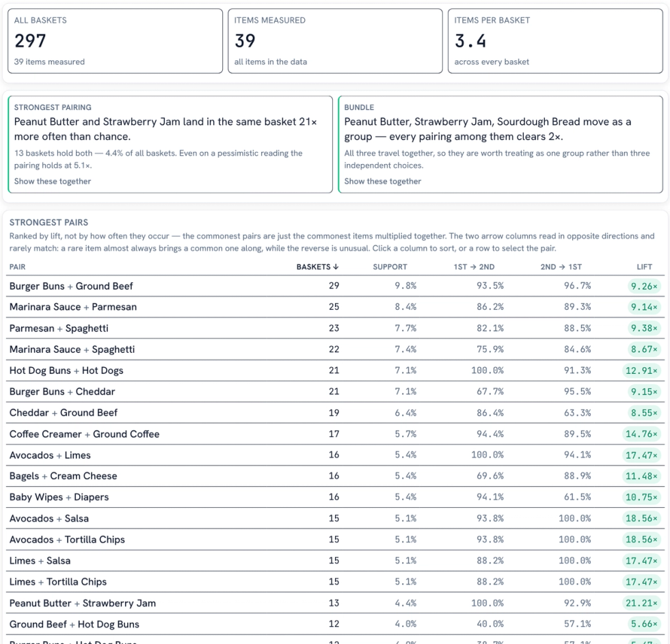Sort by the 2ND → 1ST column
The image size is (670, 644).
point(561,267)
